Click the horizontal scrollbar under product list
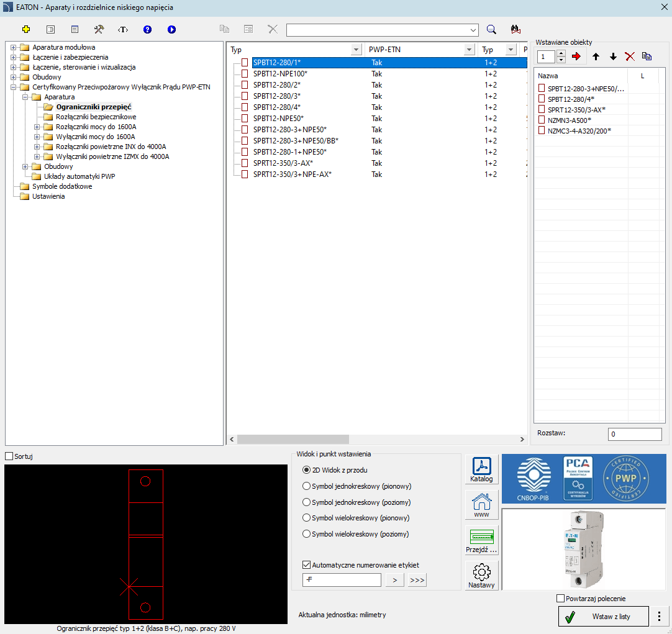Image resolution: width=672 pixels, height=634 pixels. [293, 439]
